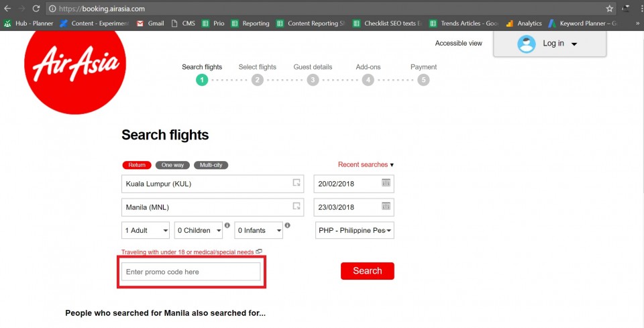Image resolution: width=644 pixels, height=328 pixels.
Task: Click the 23/03/2018 return date field
Action: [x=354, y=207]
